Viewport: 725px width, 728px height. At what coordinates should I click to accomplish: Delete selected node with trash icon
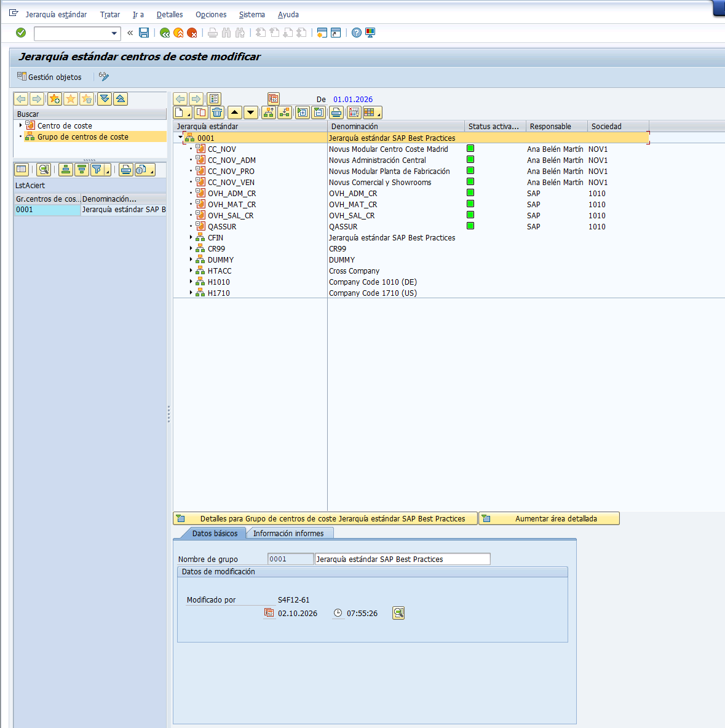click(x=217, y=113)
